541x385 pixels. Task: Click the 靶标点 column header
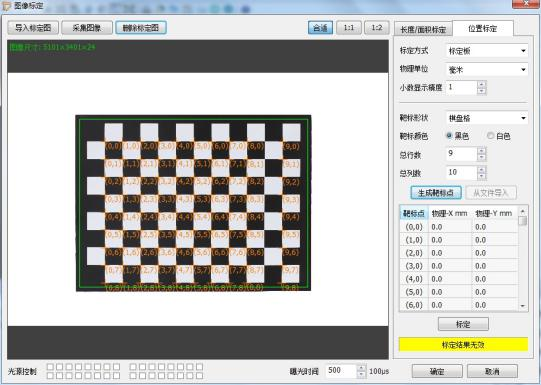click(x=414, y=213)
